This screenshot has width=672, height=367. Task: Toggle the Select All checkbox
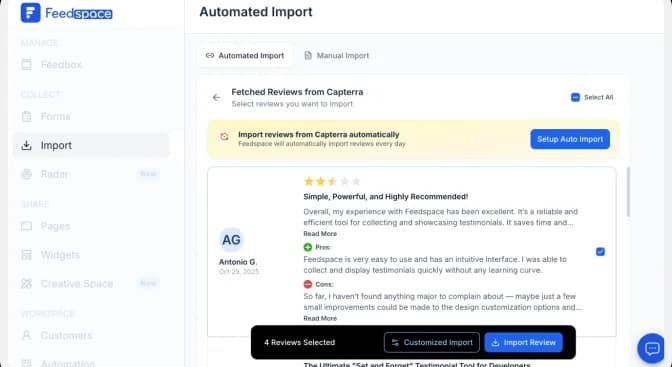(x=576, y=97)
